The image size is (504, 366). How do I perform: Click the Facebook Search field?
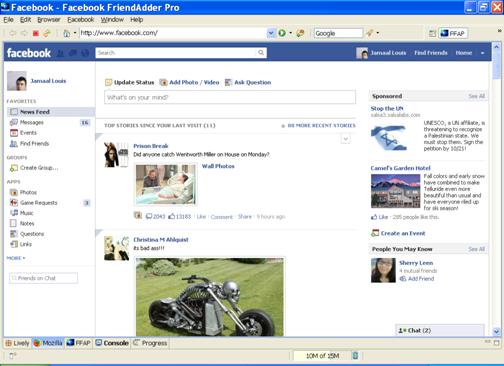(177, 53)
